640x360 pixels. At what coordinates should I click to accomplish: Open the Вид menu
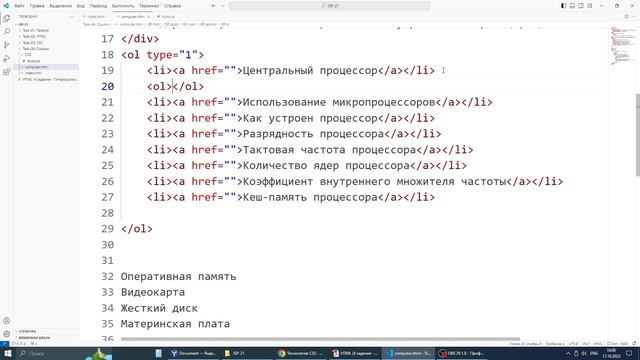click(81, 6)
